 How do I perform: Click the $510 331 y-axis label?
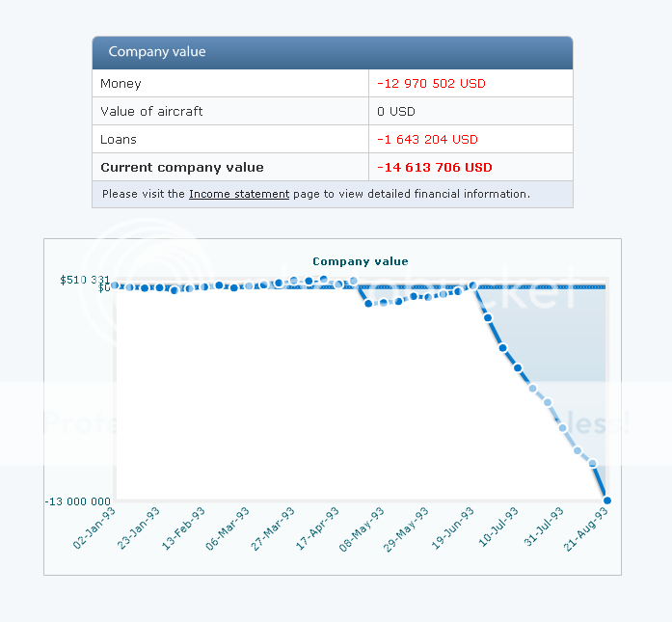[x=85, y=280]
